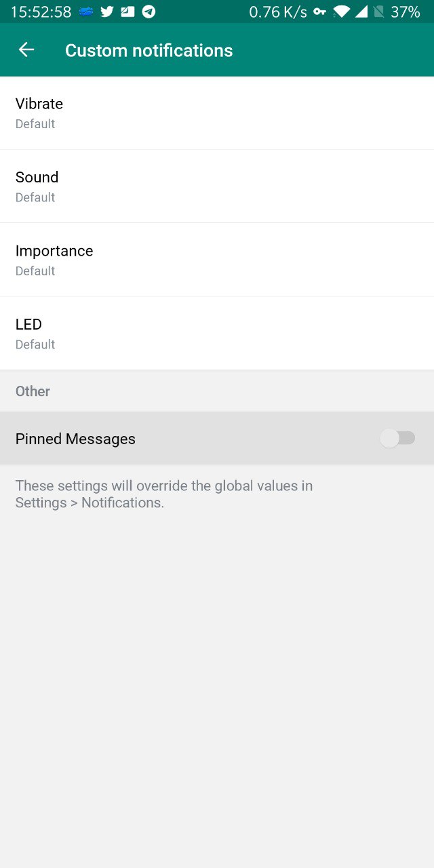Screen dimensions: 434x868
Task: Open the LED color setting
Action: [217, 334]
